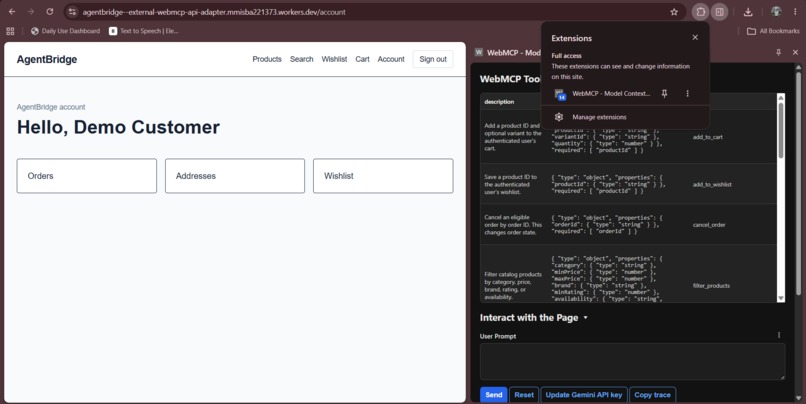Screen dimensions: 806x404
Task: Click the Send button
Action: (x=493, y=395)
